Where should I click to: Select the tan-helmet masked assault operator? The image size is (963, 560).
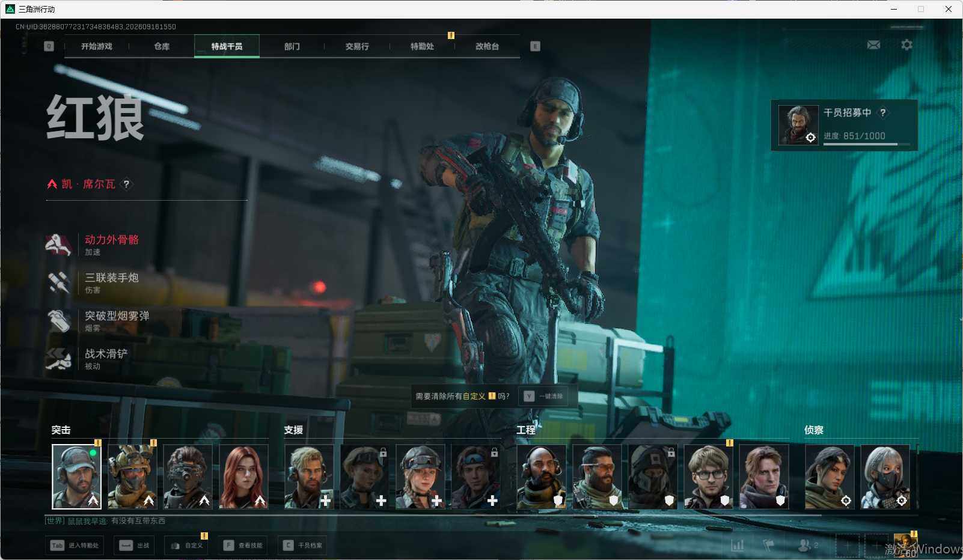click(x=132, y=476)
